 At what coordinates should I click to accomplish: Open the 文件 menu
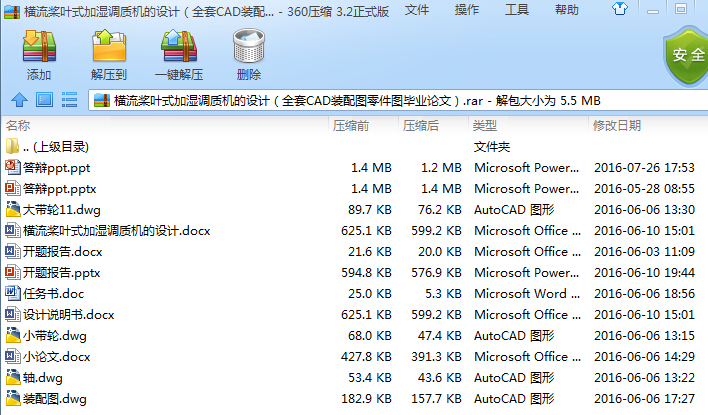[x=416, y=9]
